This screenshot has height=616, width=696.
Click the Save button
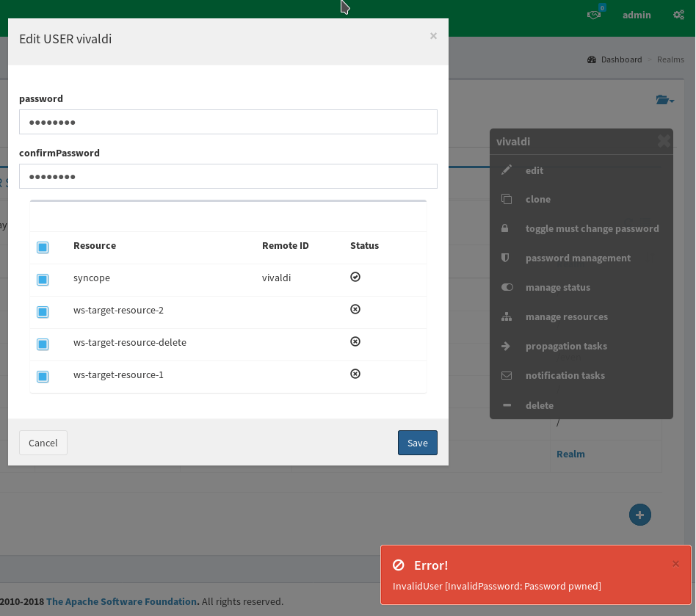click(x=417, y=443)
